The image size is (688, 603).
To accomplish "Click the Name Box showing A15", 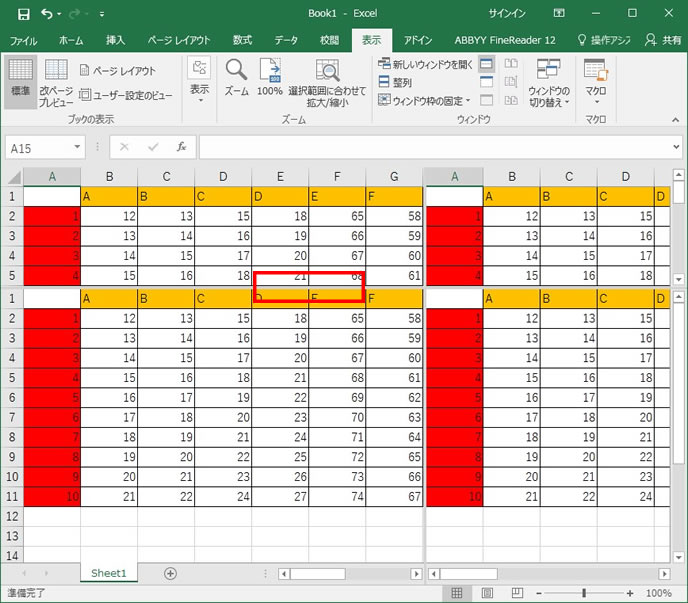I will pyautogui.click(x=39, y=148).
